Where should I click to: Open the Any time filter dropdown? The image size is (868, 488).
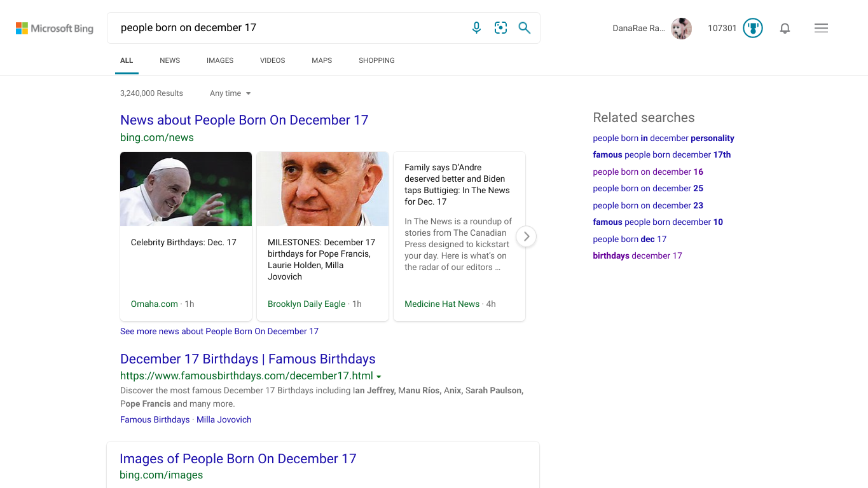coord(230,93)
